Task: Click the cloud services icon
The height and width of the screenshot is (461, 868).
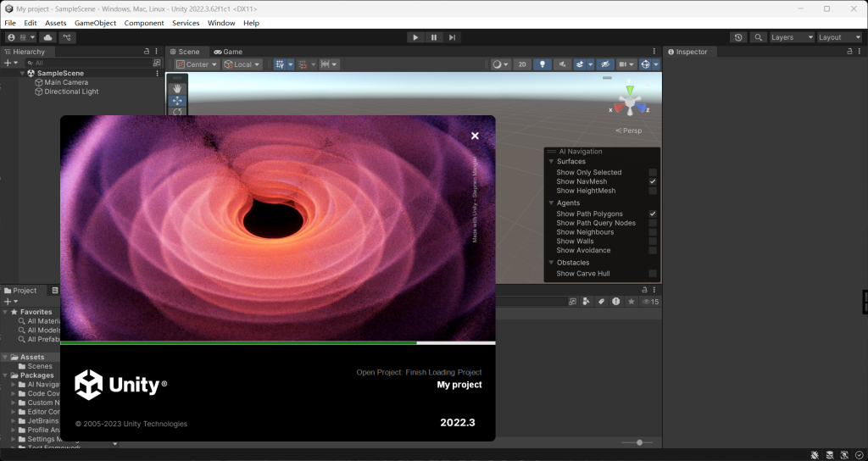Action: 47,37
